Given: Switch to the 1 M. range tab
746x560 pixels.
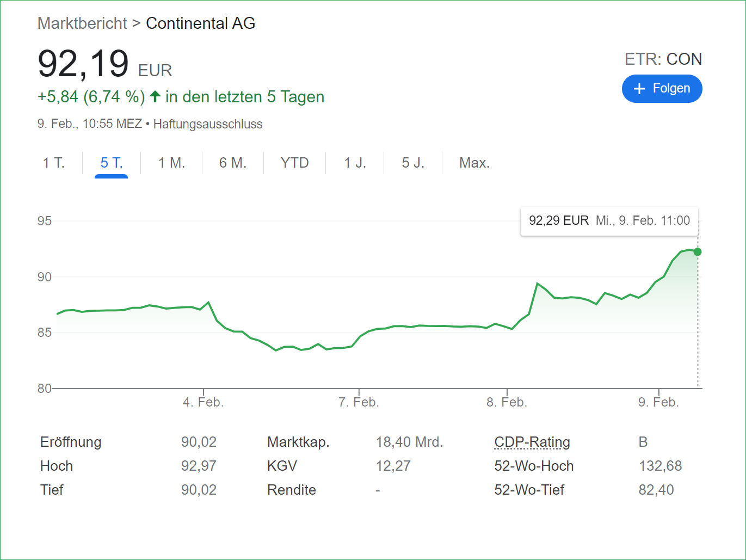Looking at the screenshot, I should pos(172,163).
